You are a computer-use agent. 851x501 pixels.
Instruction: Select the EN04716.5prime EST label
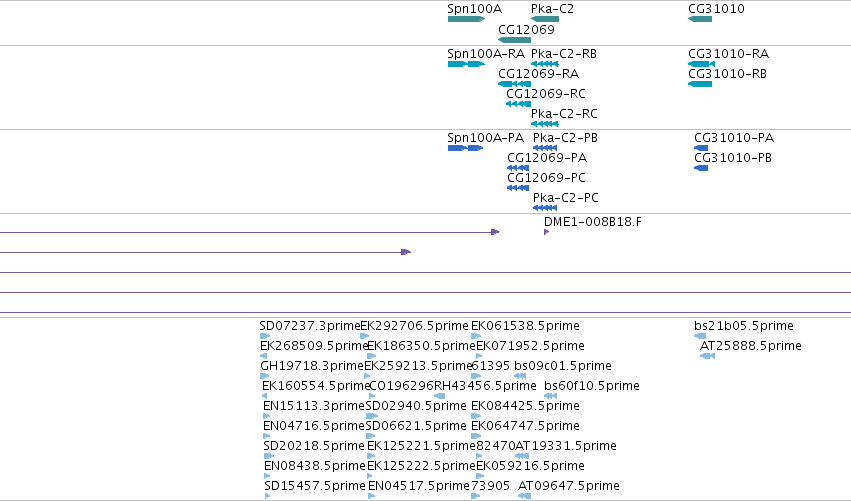pos(314,426)
